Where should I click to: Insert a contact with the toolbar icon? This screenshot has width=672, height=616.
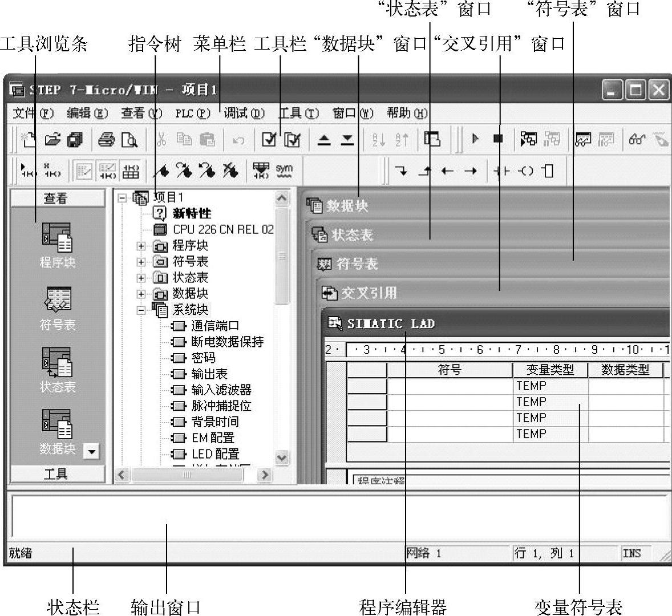tap(501, 171)
